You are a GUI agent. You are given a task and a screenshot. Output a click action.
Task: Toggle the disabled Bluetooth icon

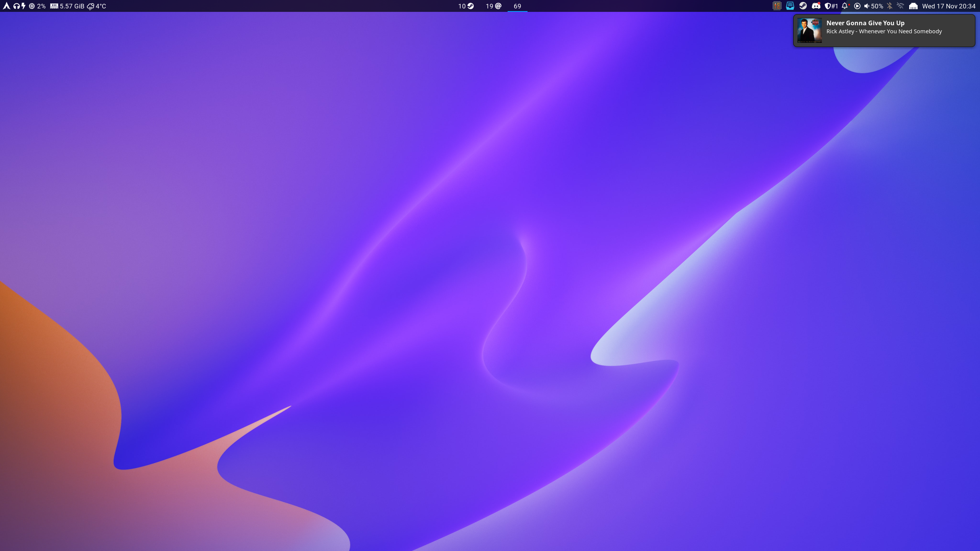tap(890, 6)
